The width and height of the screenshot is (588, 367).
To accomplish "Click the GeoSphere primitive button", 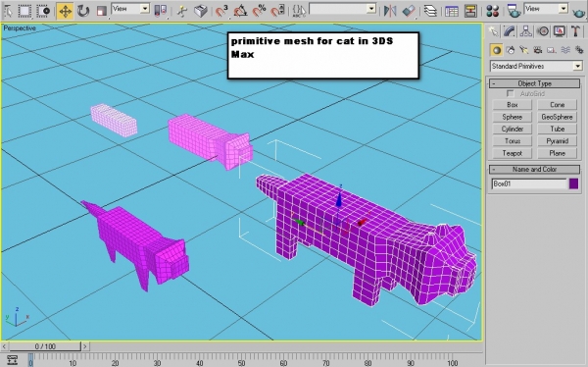I will 557,117.
